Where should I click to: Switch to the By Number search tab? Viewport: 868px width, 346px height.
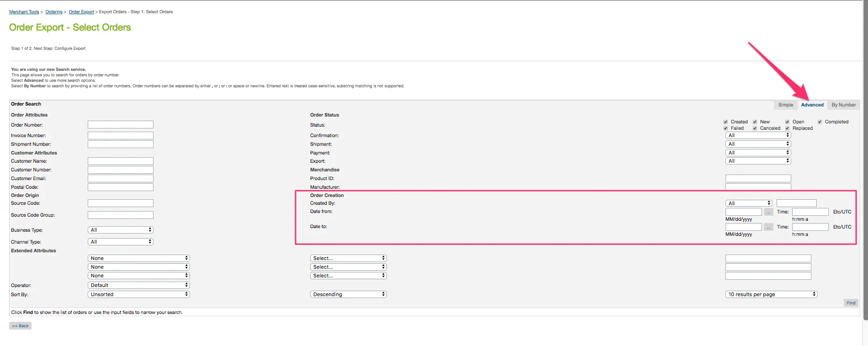point(843,105)
